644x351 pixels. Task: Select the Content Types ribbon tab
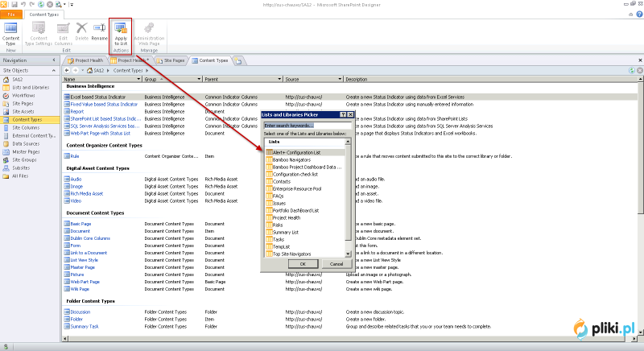click(x=44, y=14)
